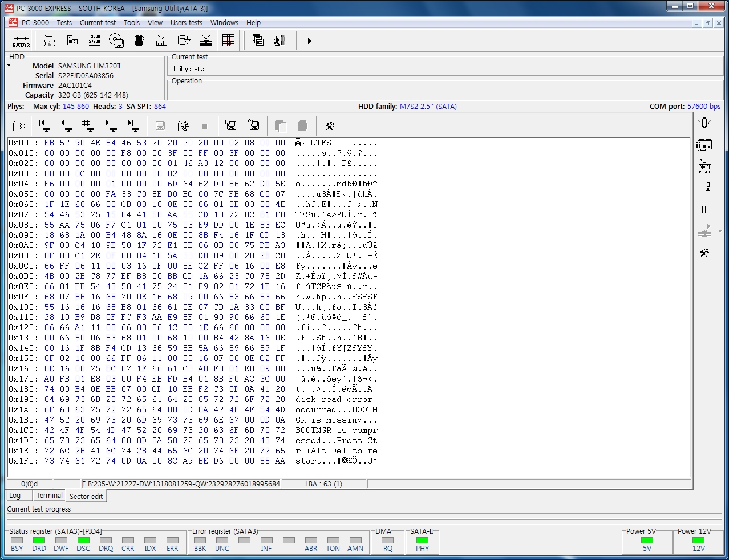The width and height of the screenshot is (729, 560).
Task: Expand the toolbar overflow arrow
Action: tap(309, 41)
